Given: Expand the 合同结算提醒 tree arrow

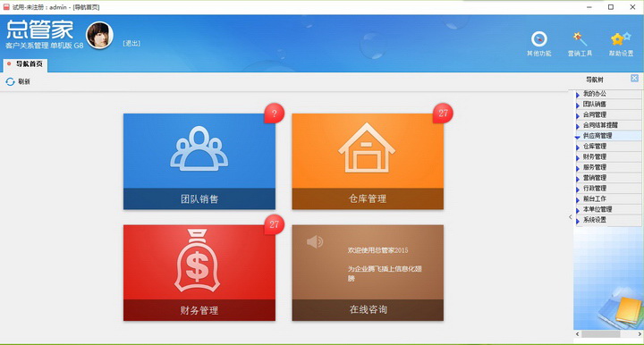Looking at the screenshot, I should (x=578, y=126).
